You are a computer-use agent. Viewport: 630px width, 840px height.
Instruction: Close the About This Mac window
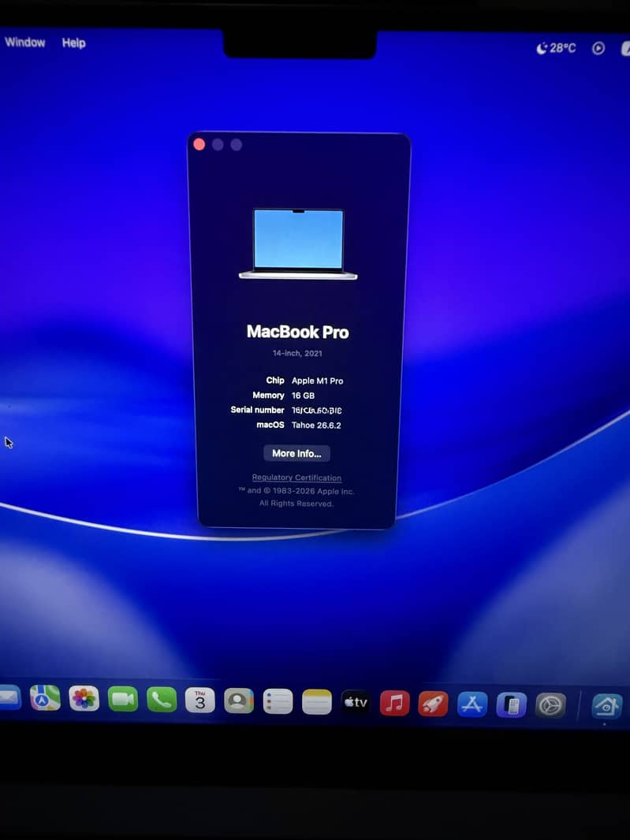[199, 144]
